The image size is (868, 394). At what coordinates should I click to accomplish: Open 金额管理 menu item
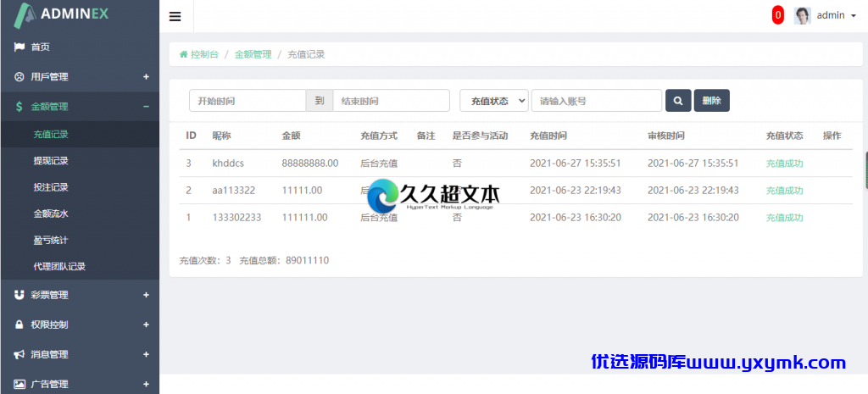50,107
